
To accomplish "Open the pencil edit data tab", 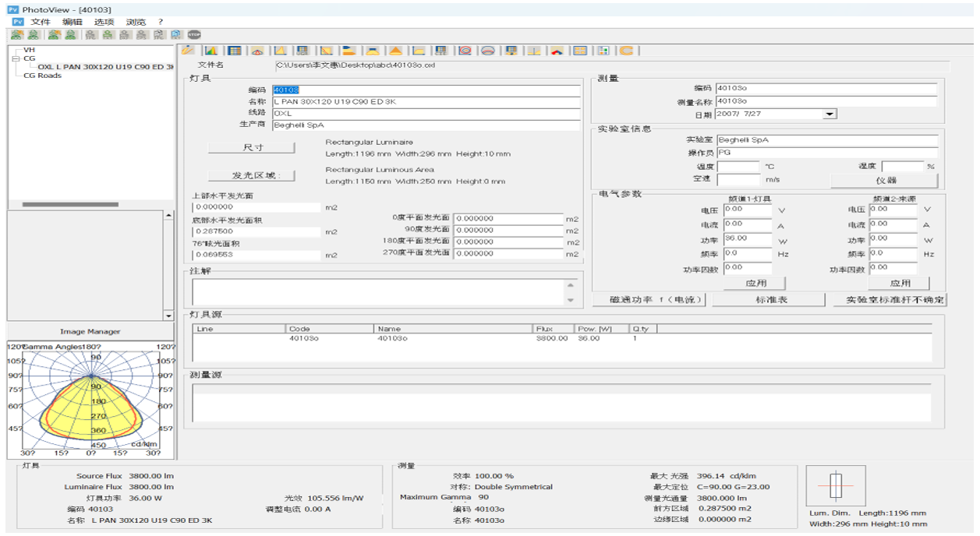I will 188,51.
